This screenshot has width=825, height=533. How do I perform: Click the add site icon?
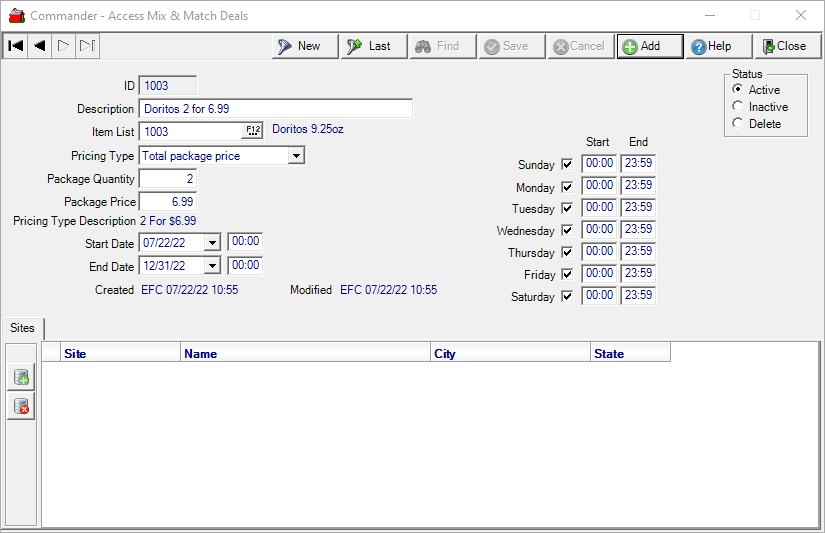point(21,377)
